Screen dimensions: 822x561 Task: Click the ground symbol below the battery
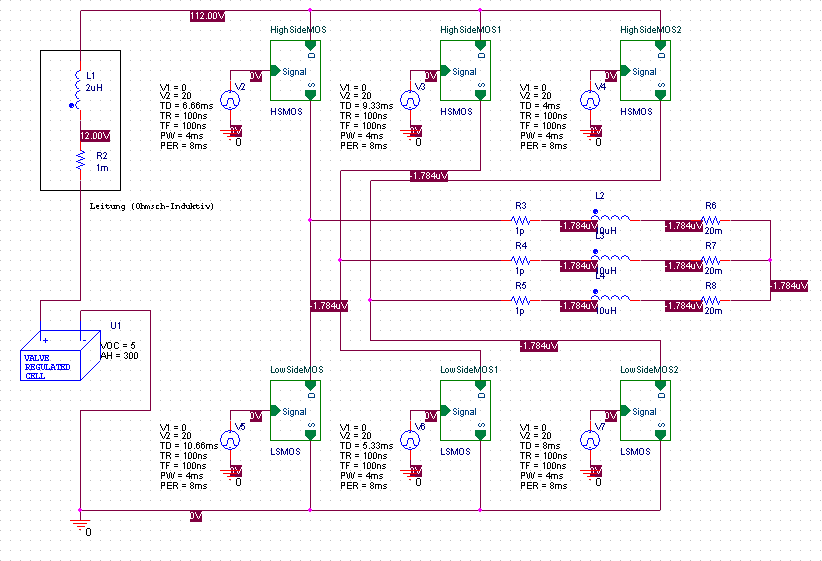80,523
